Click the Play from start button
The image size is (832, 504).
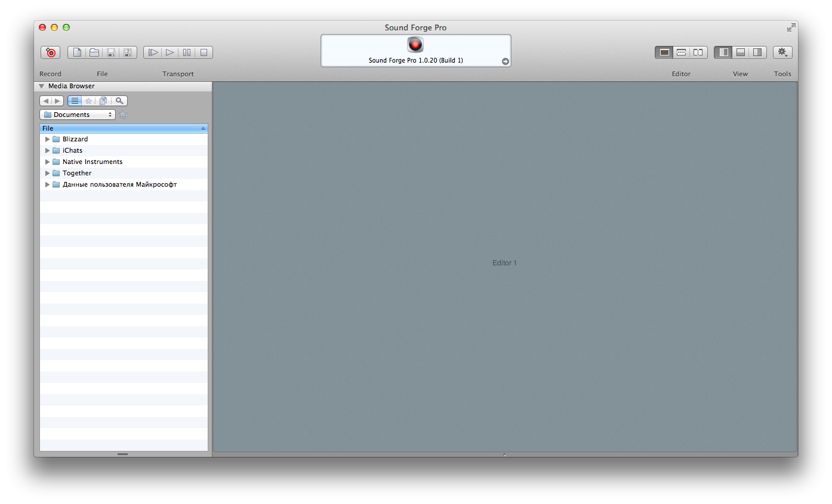click(153, 52)
